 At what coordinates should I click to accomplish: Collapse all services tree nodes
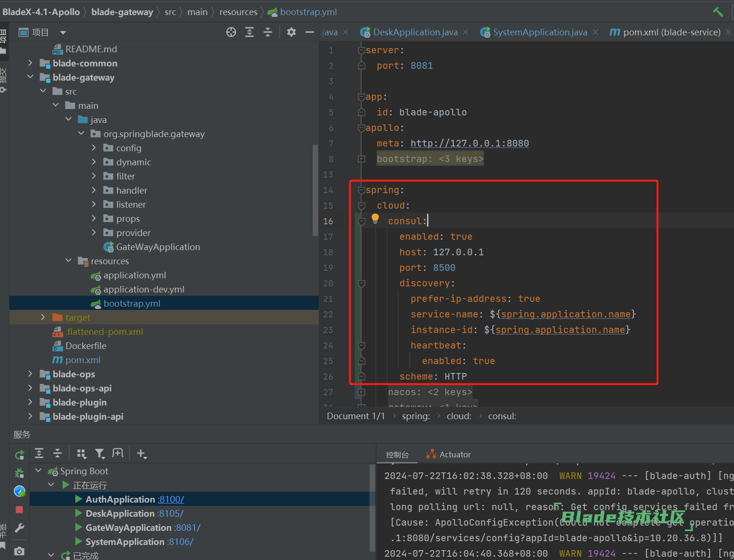pyautogui.click(x=57, y=453)
